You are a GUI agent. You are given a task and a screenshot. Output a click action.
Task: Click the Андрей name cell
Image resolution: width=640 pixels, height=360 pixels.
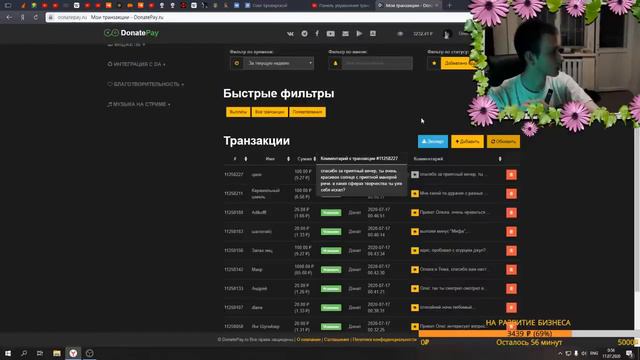pyautogui.click(x=259, y=289)
